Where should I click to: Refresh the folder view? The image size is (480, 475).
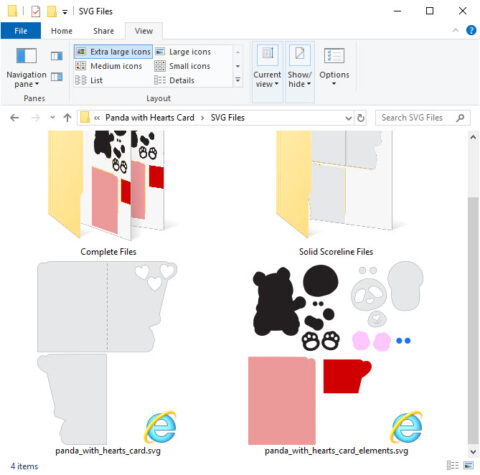360,118
